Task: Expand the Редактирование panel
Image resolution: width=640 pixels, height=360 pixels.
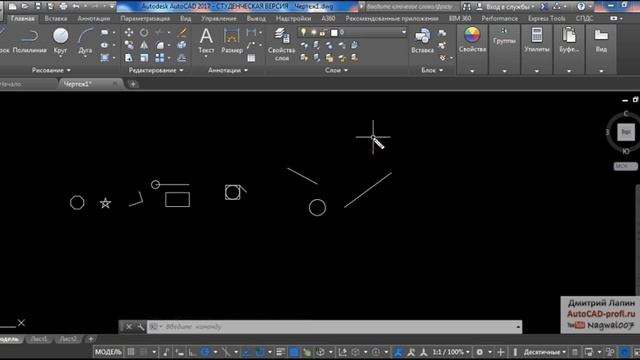Action: [x=156, y=70]
